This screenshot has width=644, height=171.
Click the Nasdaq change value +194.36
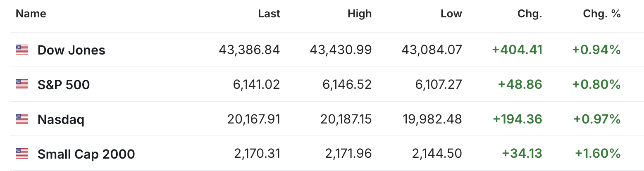518,119
